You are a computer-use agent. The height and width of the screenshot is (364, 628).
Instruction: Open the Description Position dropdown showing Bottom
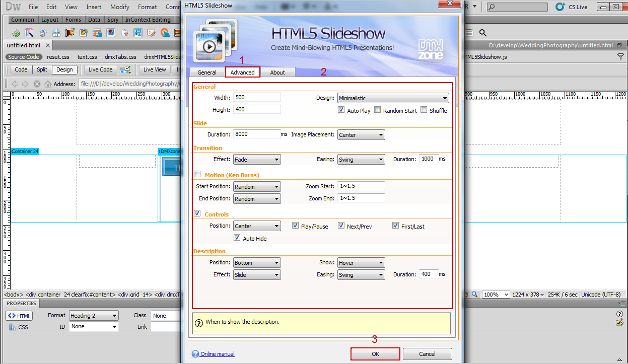click(x=257, y=263)
